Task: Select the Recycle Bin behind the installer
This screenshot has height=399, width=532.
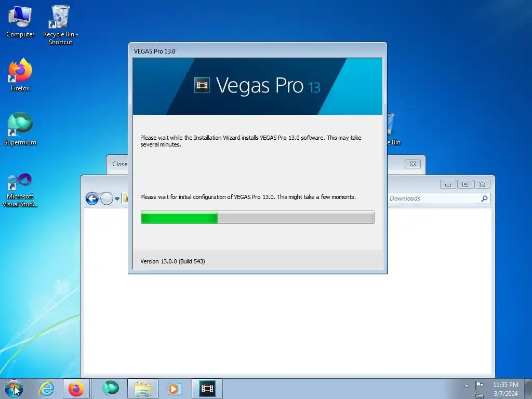Action: point(394,129)
